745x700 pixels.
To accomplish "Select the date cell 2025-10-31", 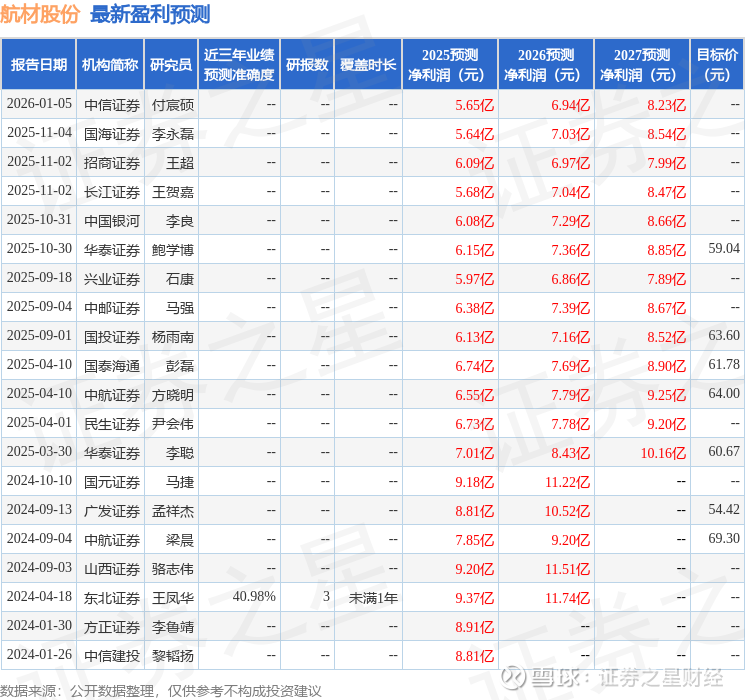I will click(39, 220).
